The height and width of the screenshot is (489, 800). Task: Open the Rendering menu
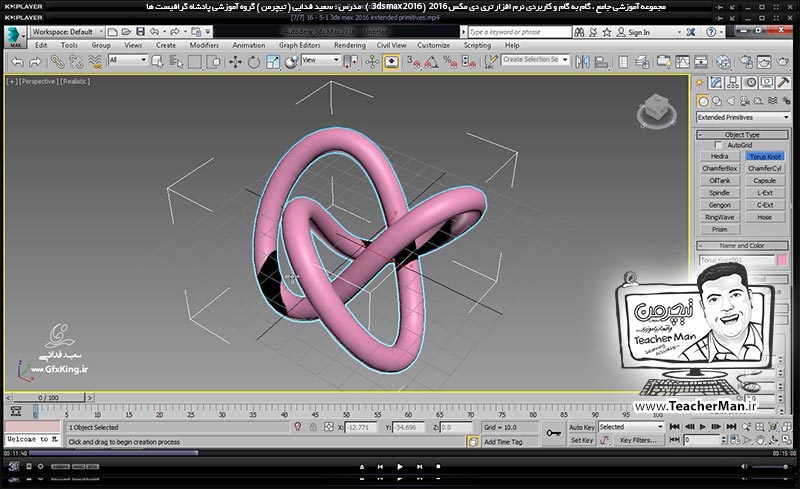click(x=350, y=45)
